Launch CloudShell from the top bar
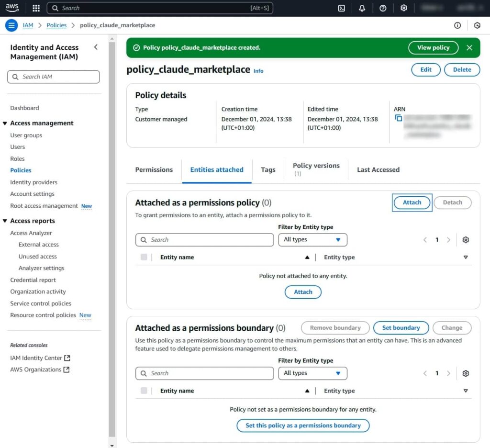This screenshot has height=448, width=490. (x=342, y=8)
